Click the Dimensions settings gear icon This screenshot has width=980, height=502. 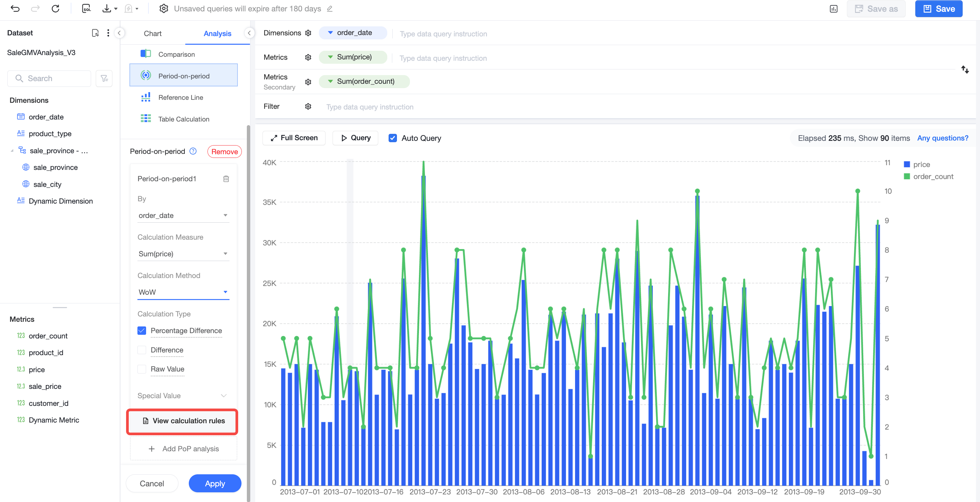click(308, 33)
